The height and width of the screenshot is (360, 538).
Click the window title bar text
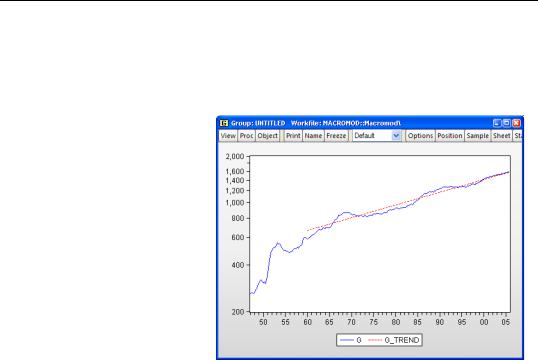pos(316,123)
